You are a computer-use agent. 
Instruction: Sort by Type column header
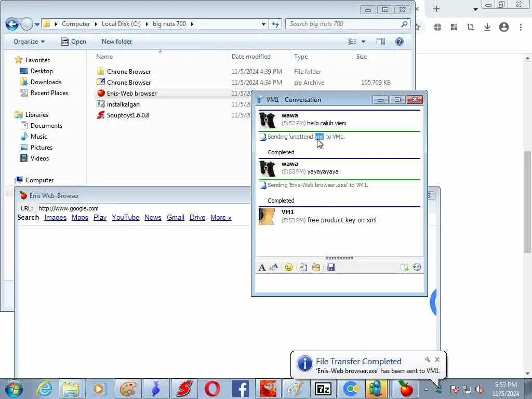pos(301,57)
